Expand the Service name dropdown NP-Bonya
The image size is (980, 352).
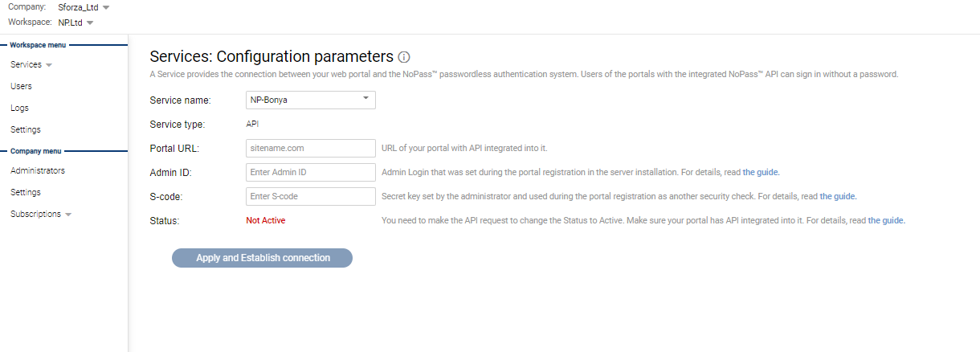coord(310,100)
